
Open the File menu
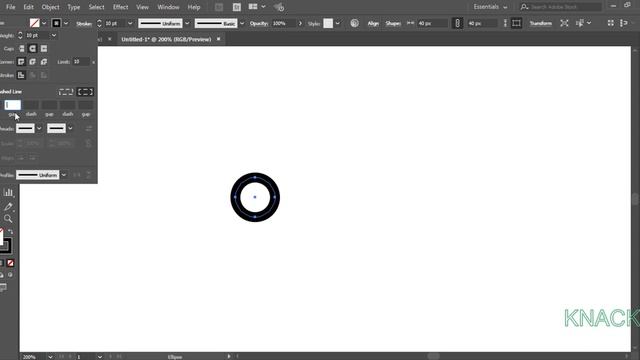pos(11,7)
